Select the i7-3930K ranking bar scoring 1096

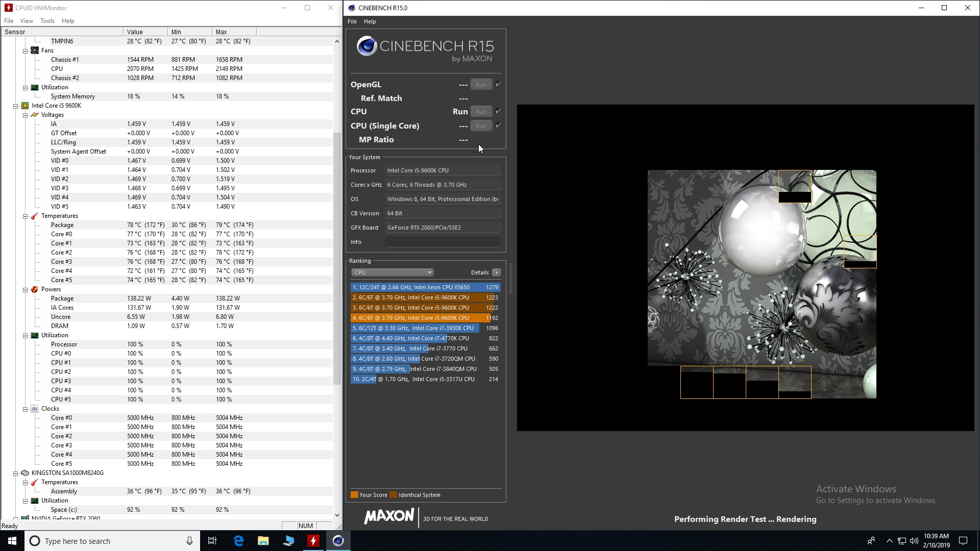[425, 328]
